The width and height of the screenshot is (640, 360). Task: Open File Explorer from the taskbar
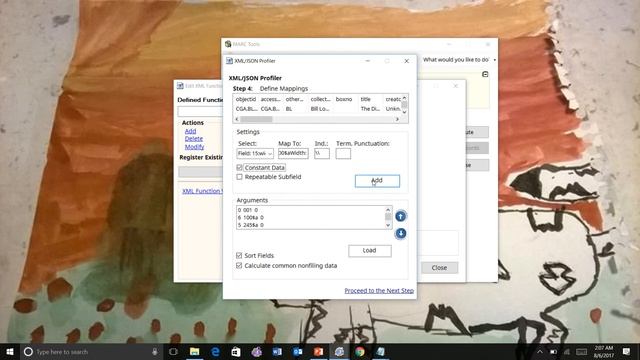[195, 351]
